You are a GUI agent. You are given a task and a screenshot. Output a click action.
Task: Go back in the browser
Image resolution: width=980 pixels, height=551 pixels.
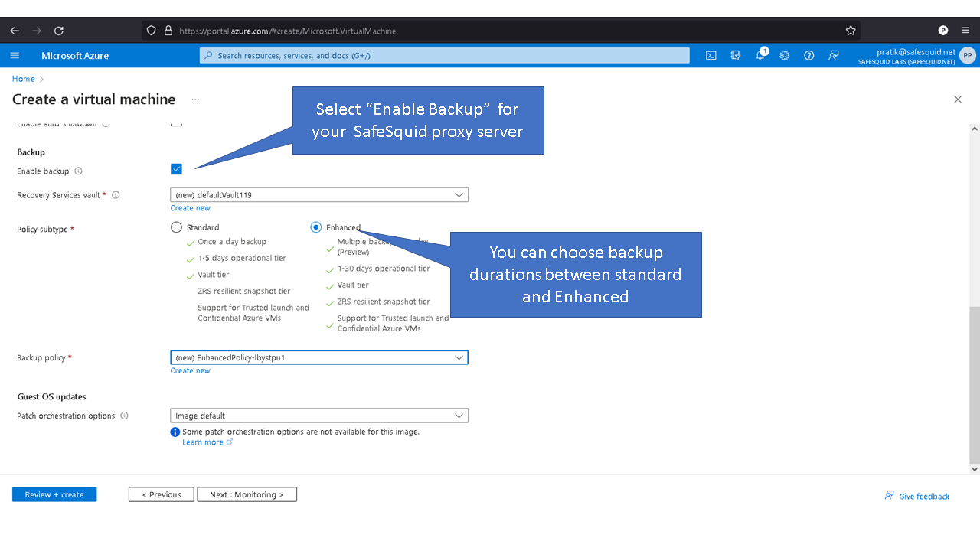15,31
